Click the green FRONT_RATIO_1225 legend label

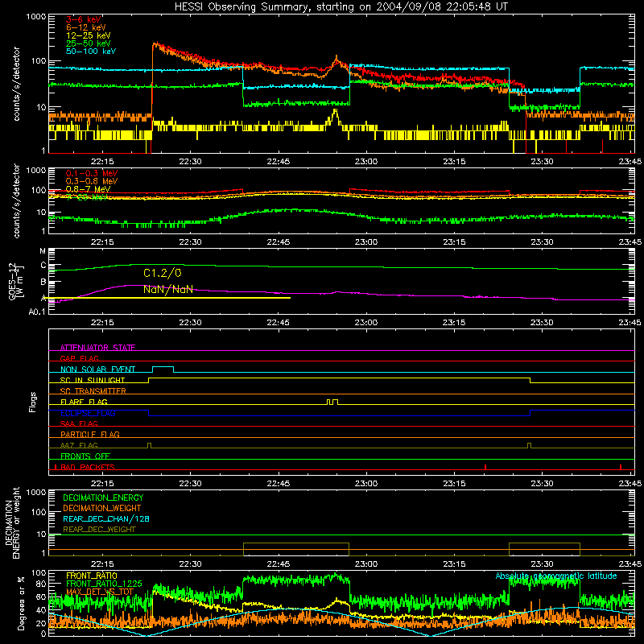coord(104,584)
